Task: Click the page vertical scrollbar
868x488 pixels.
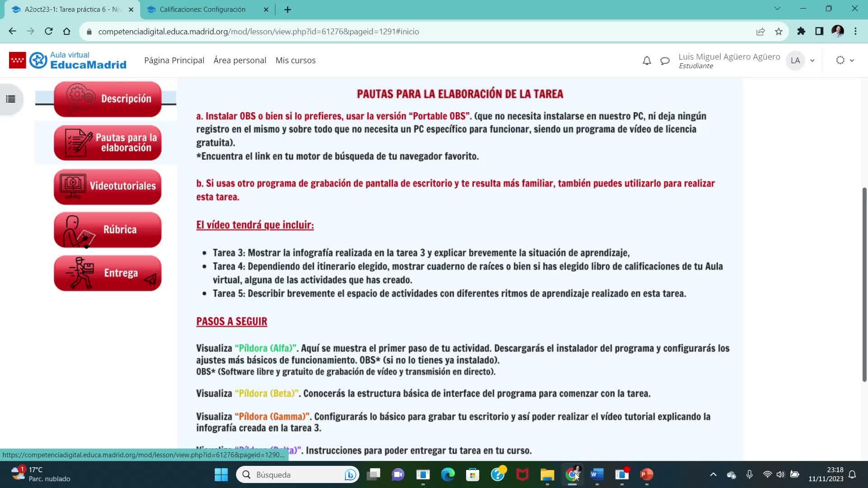Action: 864,285
